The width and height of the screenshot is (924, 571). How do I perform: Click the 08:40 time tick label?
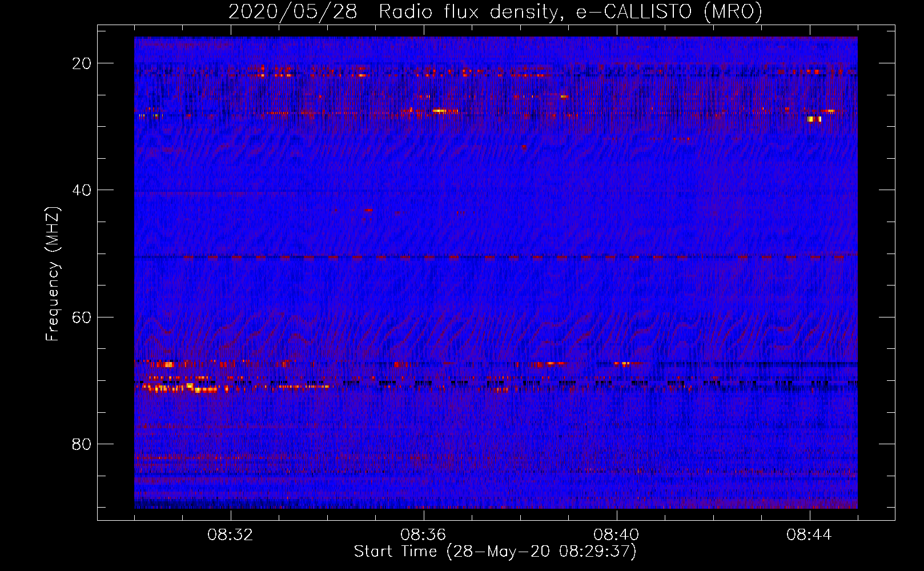point(616,535)
